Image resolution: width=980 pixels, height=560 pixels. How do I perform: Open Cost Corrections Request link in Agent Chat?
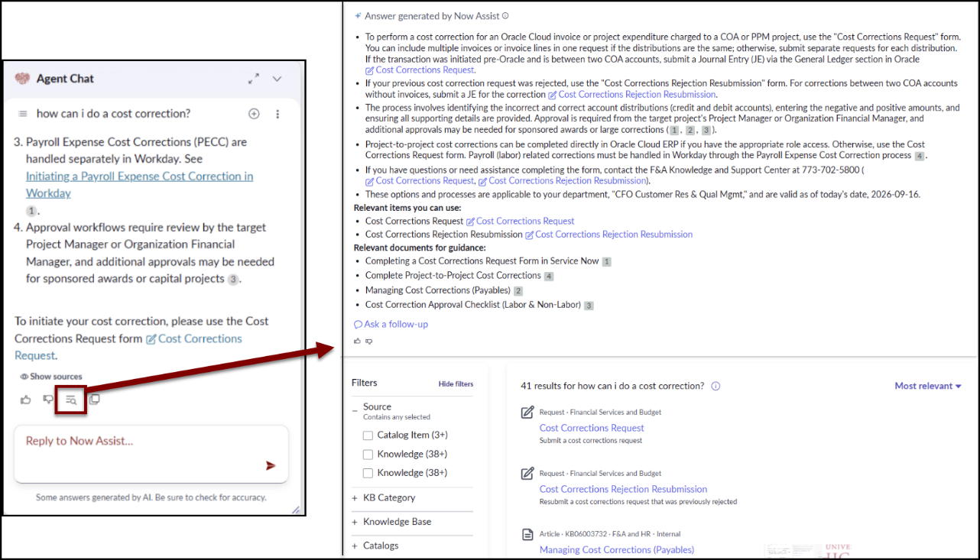(128, 347)
